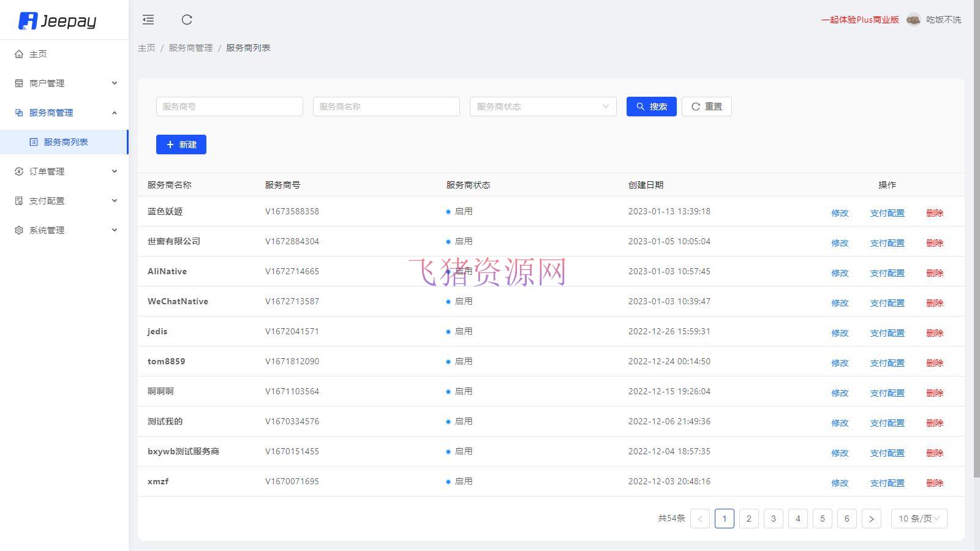Click the refresh page icon
The height and width of the screenshot is (551, 980).
pos(187,20)
